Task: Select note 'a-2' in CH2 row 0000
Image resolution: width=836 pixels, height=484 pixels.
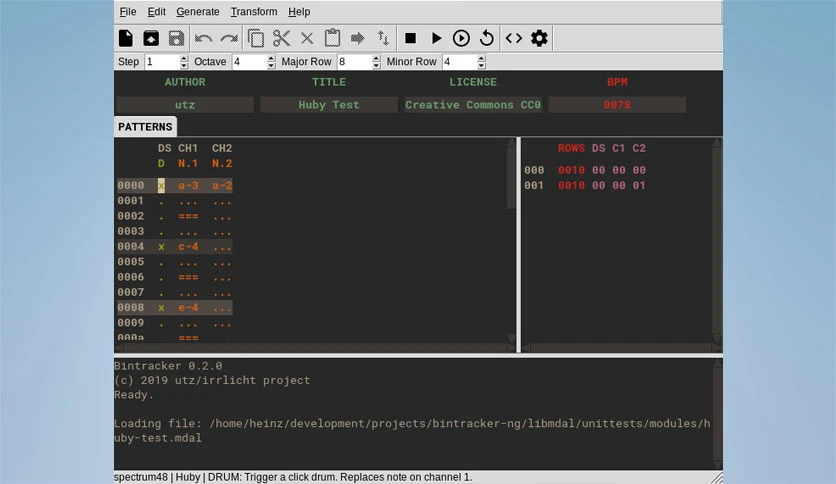Action: [x=222, y=185]
